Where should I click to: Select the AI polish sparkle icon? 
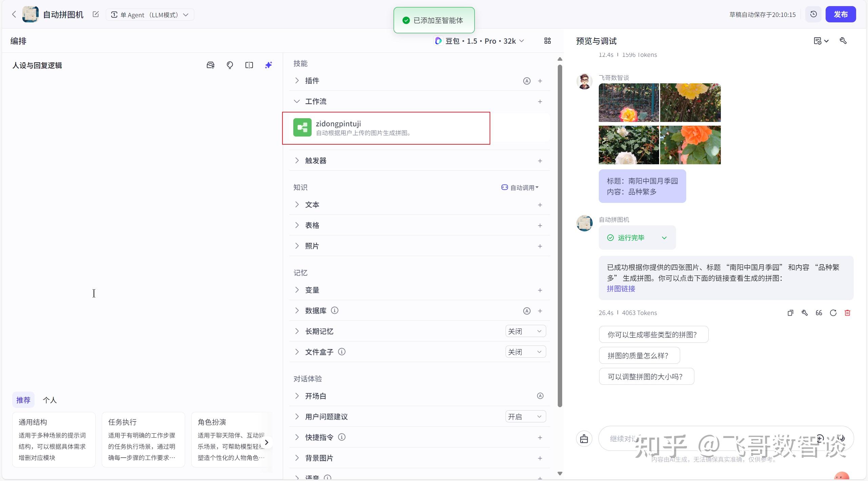click(268, 65)
